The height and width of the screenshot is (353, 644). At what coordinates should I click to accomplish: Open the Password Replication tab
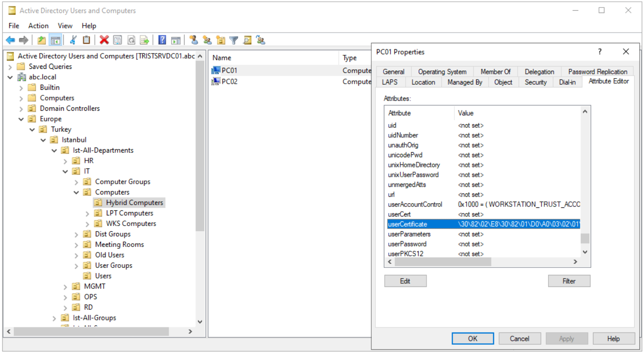pyautogui.click(x=598, y=72)
